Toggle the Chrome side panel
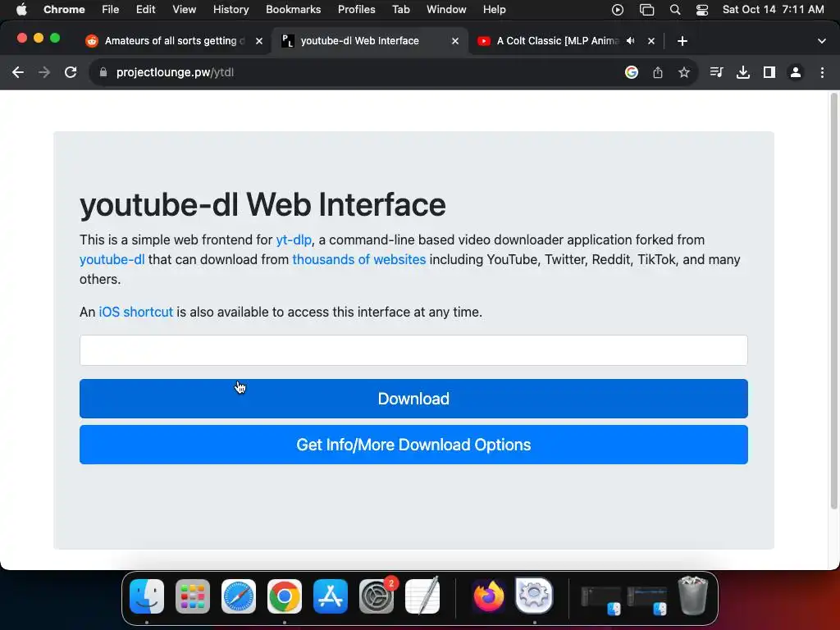 pyautogui.click(x=769, y=72)
